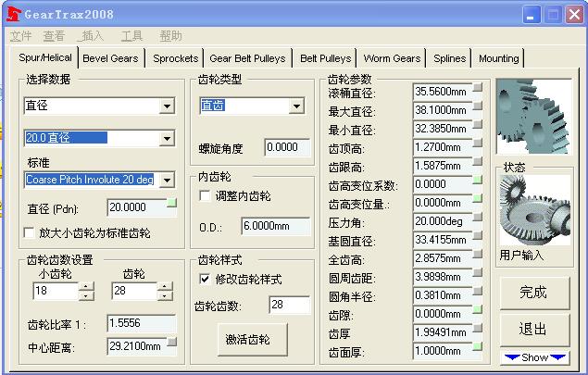Image resolution: width=588 pixels, height=375 pixels.
Task: Click the O.D. 6.0000mm field
Action: [276, 226]
